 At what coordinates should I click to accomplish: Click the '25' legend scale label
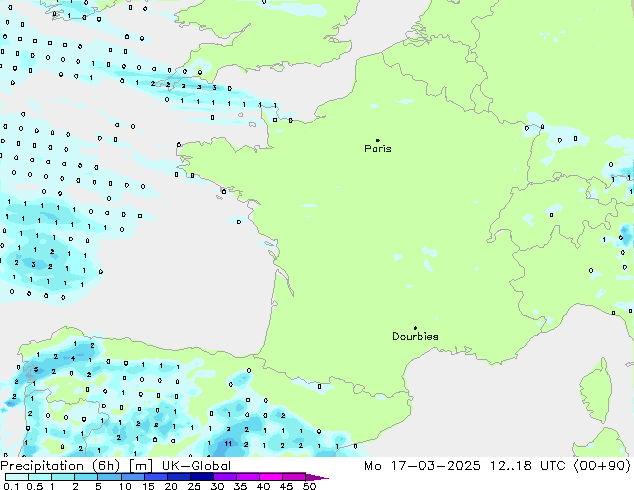click(x=194, y=486)
